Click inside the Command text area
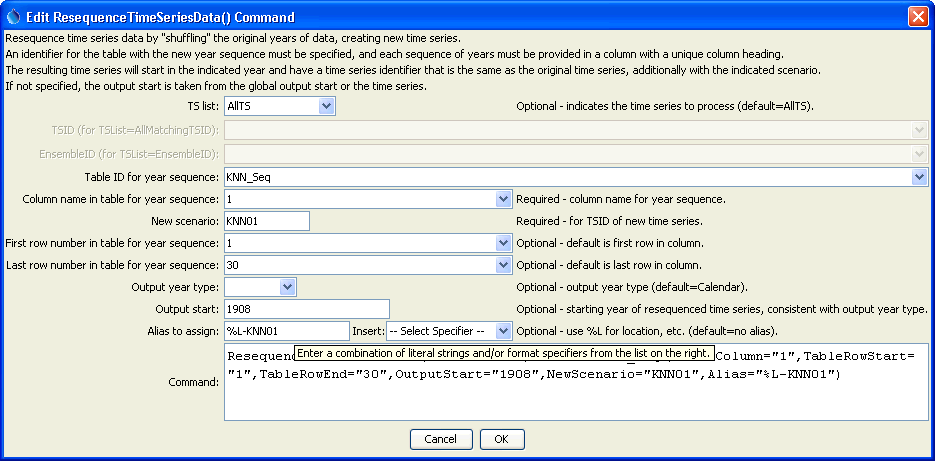 pyautogui.click(x=576, y=382)
